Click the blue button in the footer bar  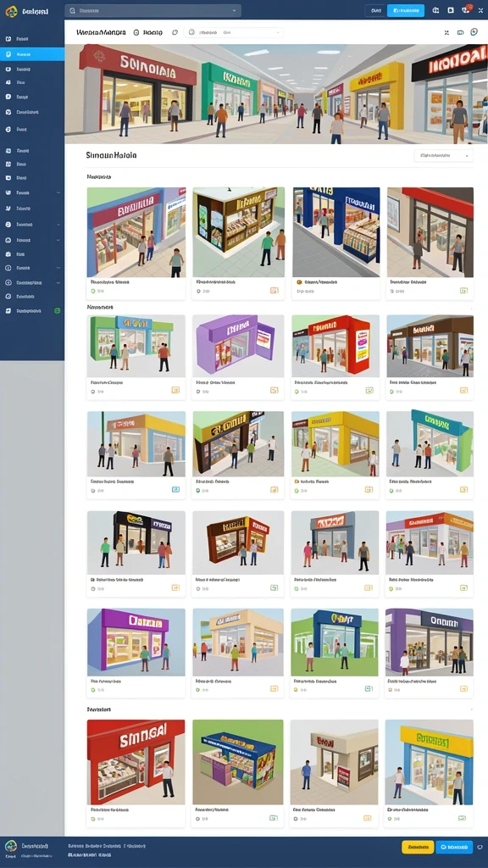[454, 847]
